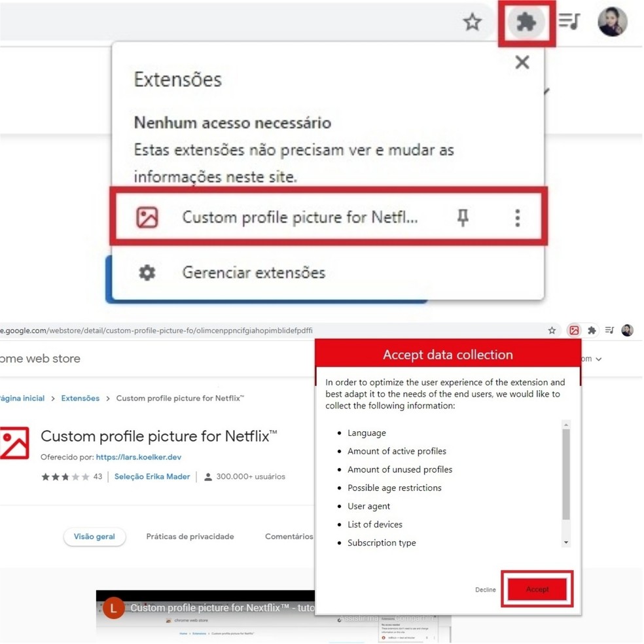Click the 'Language' list item
Viewport: 644px width, 644px height.
367,433
